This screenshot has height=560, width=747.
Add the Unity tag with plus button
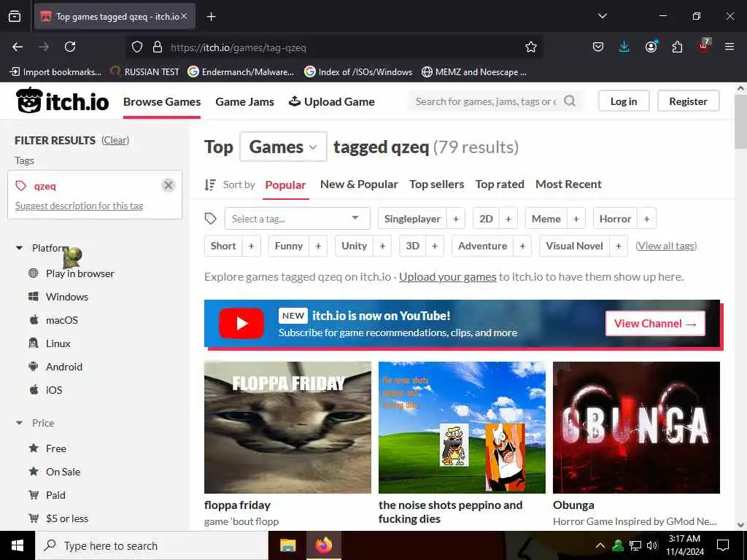click(x=382, y=246)
